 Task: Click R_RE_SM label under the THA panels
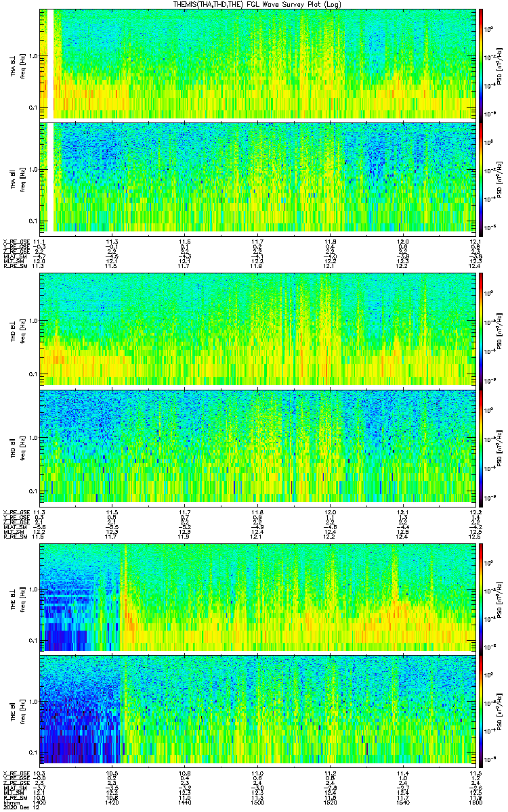coord(14,267)
